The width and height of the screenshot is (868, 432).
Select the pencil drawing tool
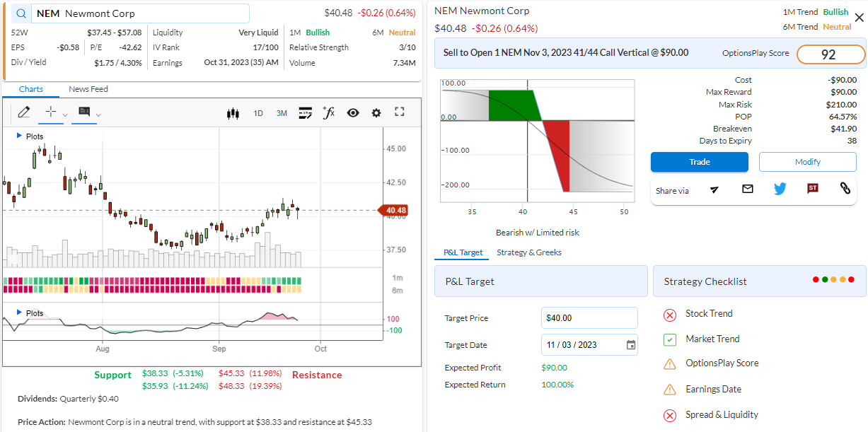[x=24, y=112]
